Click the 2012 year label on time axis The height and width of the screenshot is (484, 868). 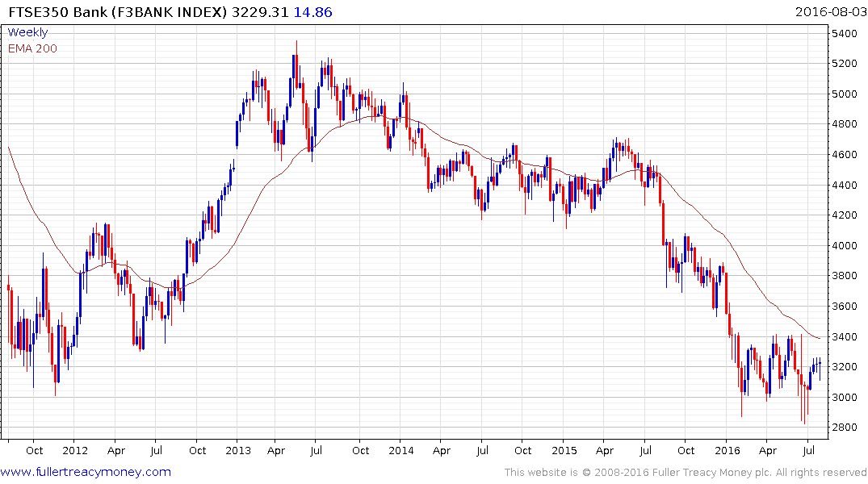[75, 450]
